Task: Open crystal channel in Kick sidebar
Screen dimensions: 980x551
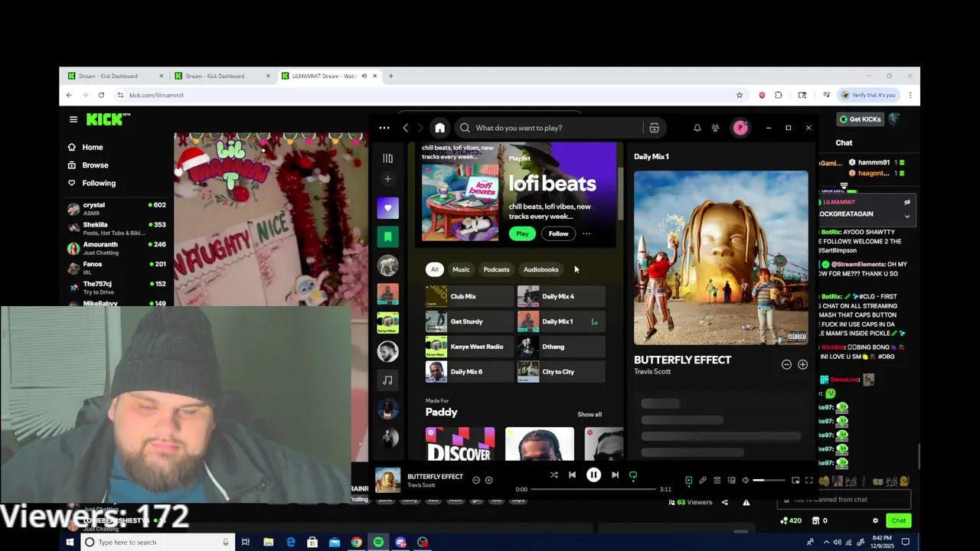Action: pyautogui.click(x=116, y=208)
